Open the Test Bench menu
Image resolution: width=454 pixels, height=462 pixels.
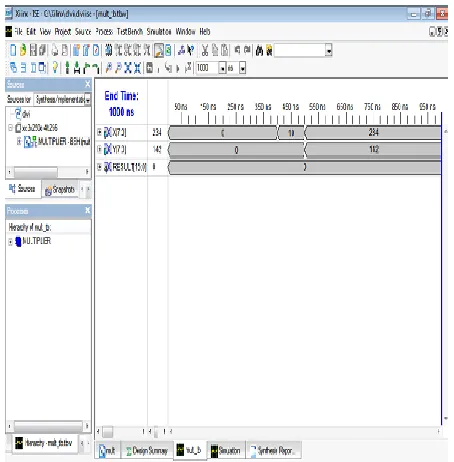(x=130, y=32)
